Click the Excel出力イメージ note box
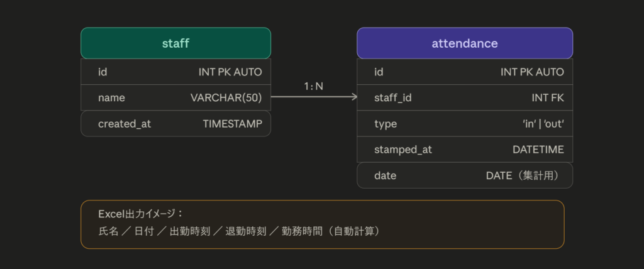Viewport: 644px width, 269px height. pos(323,224)
